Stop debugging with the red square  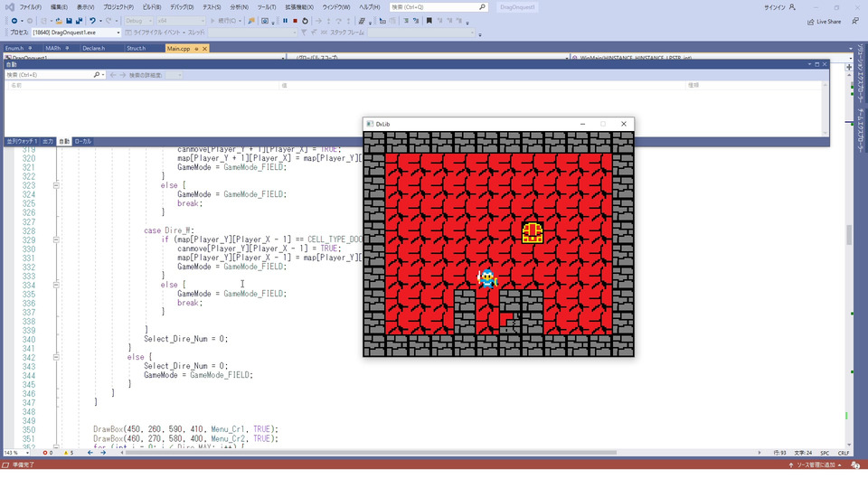[295, 21]
